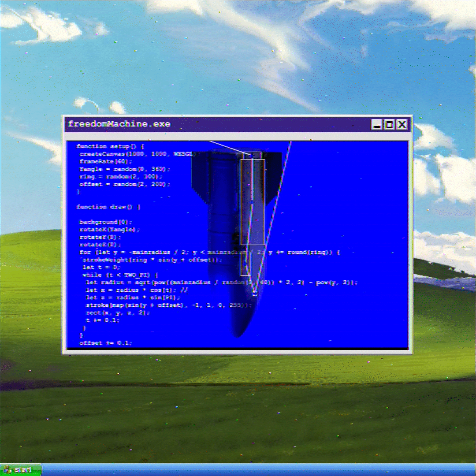
Task: Maximize the freedomMachine.exe window
Action: (389, 125)
